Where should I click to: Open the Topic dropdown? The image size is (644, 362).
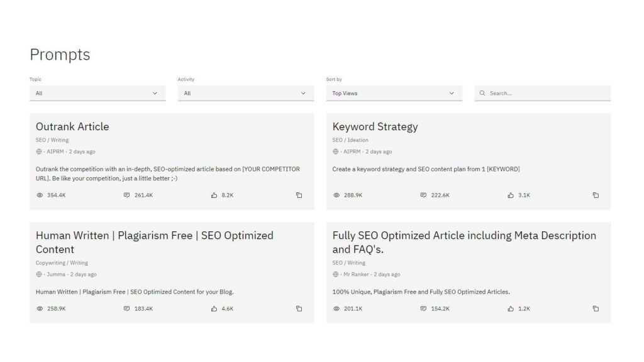tap(97, 93)
